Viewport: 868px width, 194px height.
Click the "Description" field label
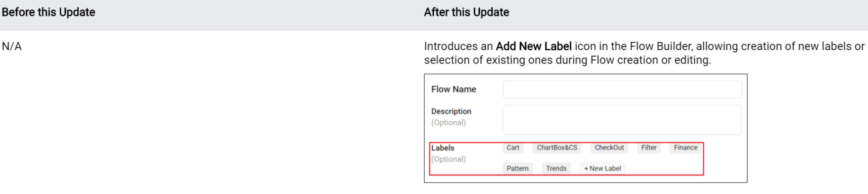451,111
